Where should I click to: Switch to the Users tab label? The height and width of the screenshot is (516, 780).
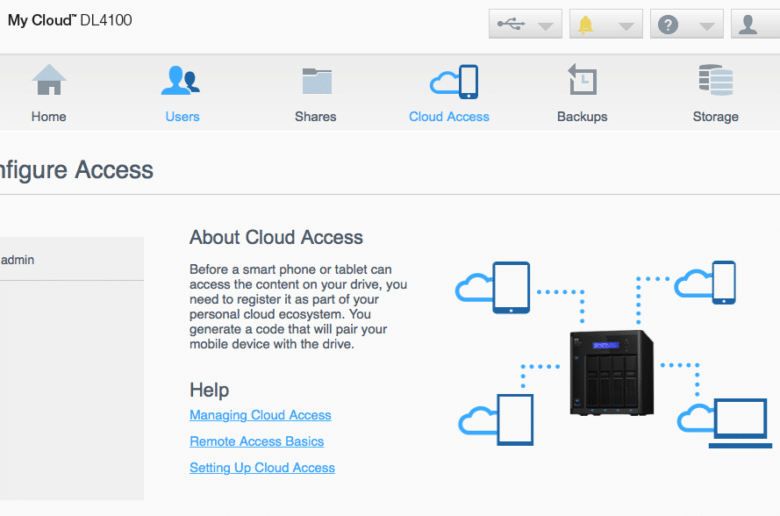tap(182, 116)
